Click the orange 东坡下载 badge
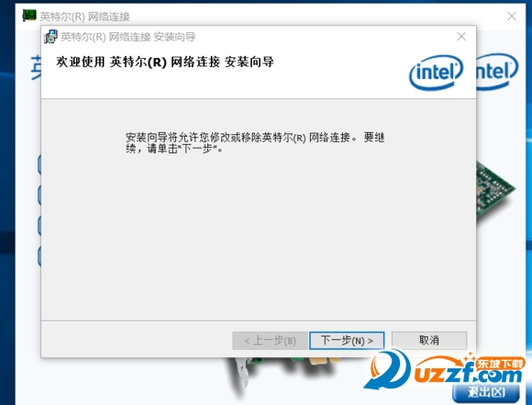The image size is (532, 405). [x=500, y=364]
